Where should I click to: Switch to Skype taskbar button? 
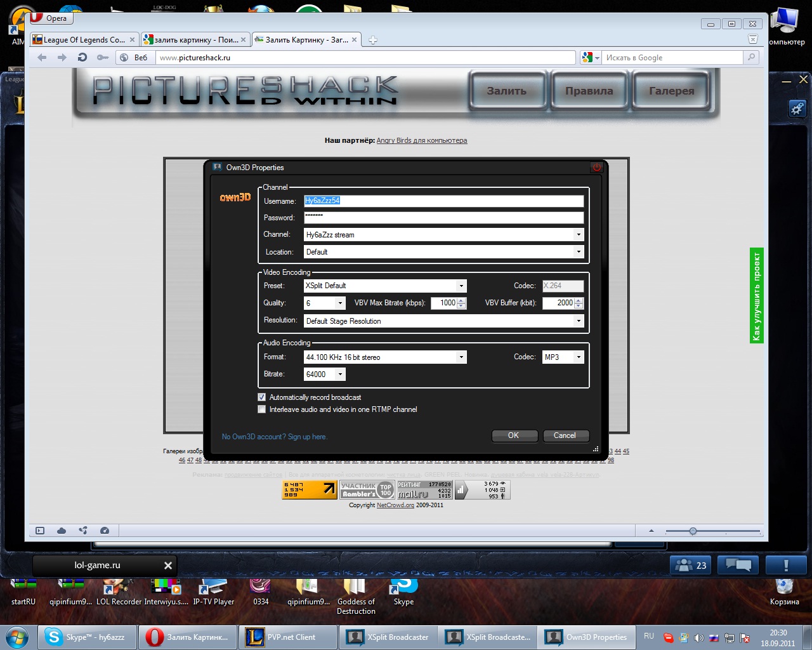[x=88, y=637]
